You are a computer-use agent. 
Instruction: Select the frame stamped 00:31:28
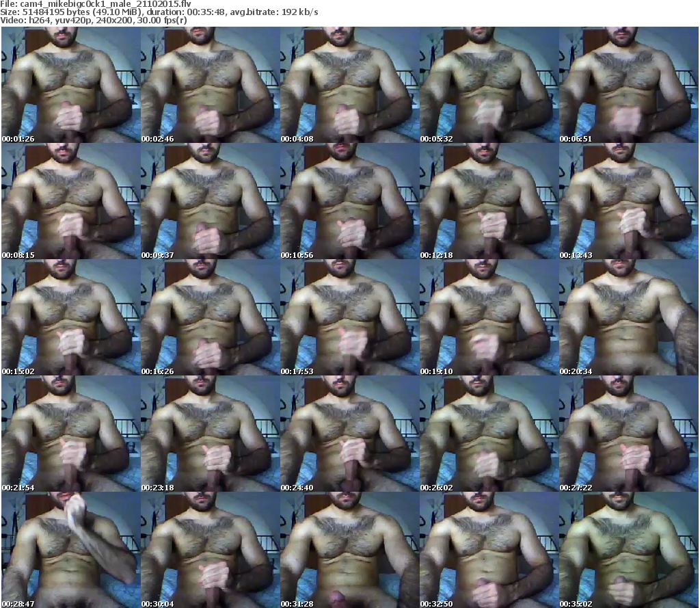point(349,550)
